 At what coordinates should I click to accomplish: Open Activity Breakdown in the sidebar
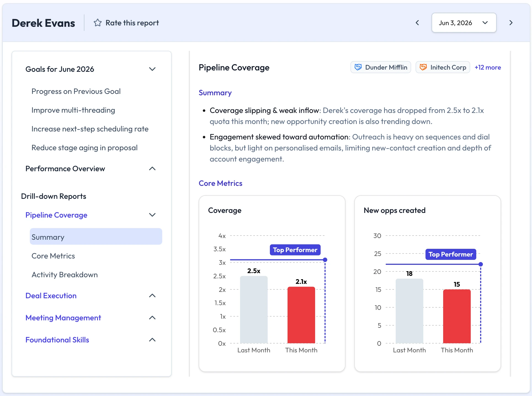coord(65,275)
